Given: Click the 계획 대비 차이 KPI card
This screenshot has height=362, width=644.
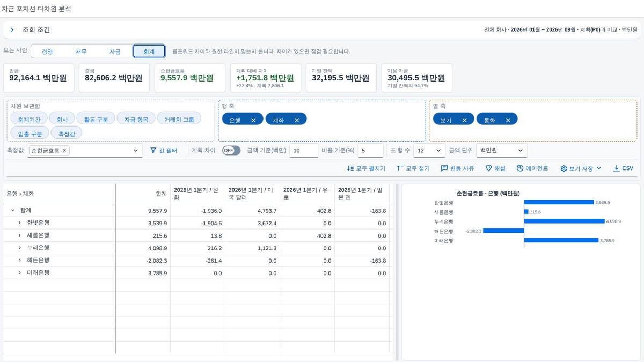Looking at the screenshot, I should pos(266,78).
